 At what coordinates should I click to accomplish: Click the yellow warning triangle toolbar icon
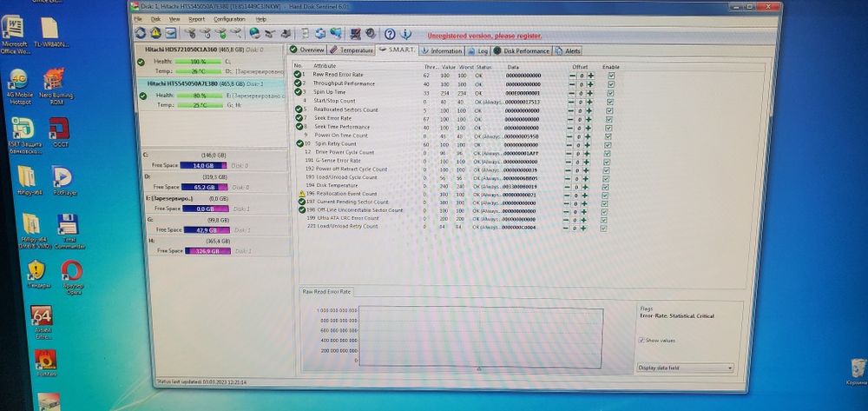click(155, 33)
